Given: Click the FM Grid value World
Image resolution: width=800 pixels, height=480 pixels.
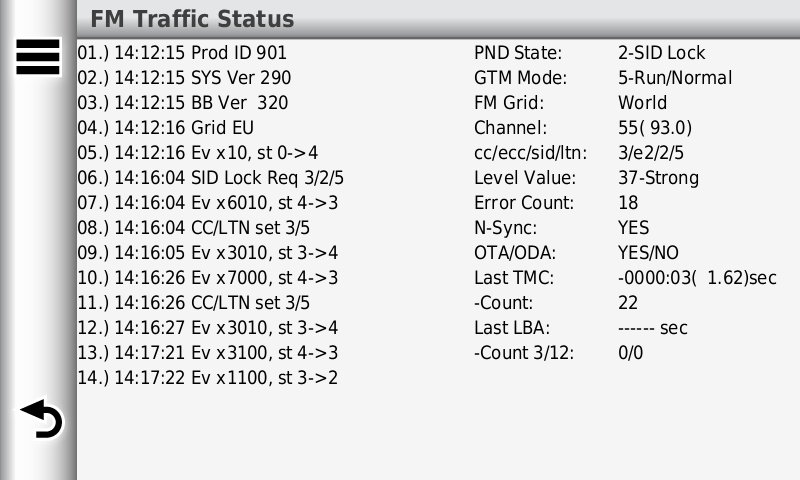Looking at the screenshot, I should pyautogui.click(x=642, y=103).
